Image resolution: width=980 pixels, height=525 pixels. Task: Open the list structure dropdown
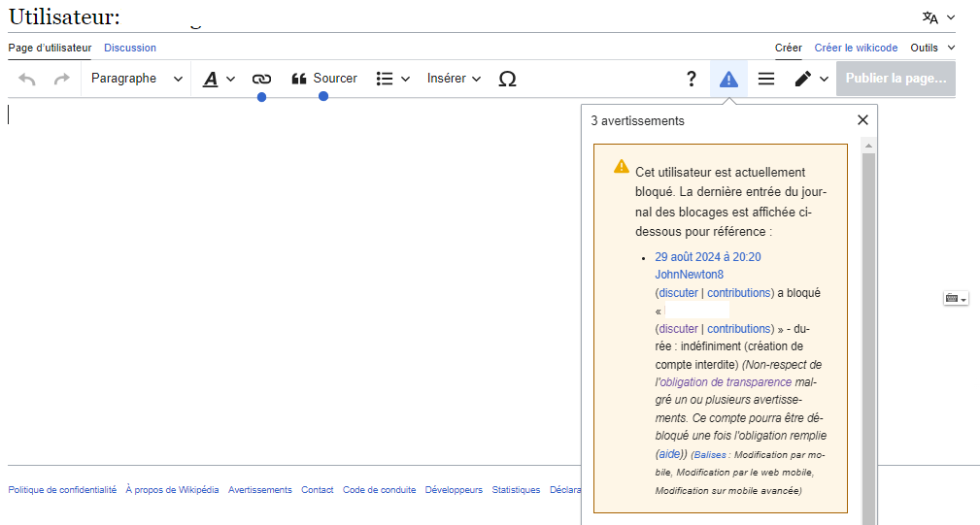point(392,79)
